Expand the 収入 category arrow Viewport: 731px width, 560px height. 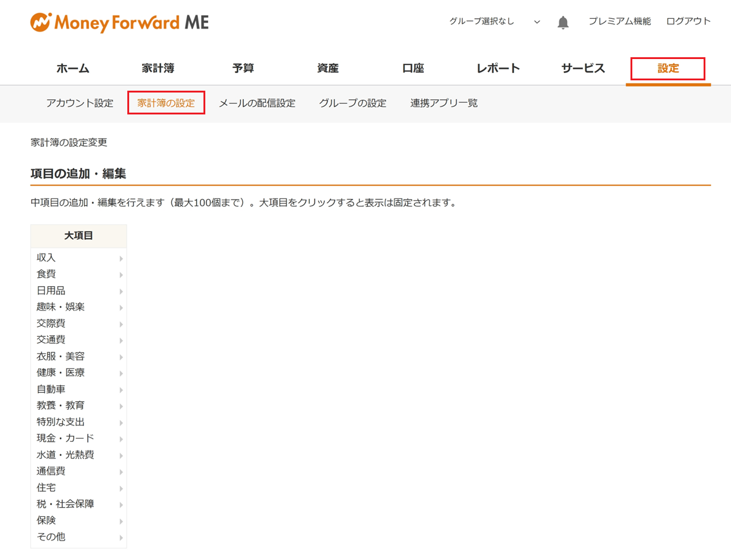click(x=121, y=259)
